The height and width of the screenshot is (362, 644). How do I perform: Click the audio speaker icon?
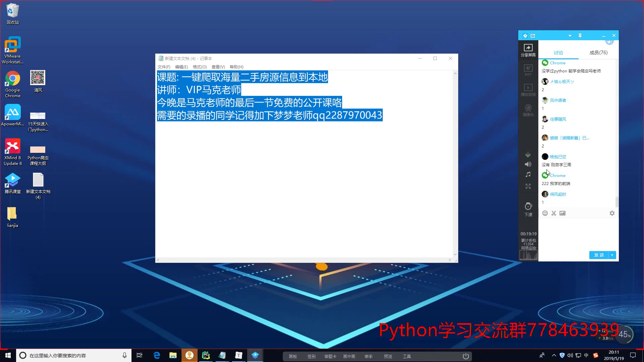click(x=528, y=164)
